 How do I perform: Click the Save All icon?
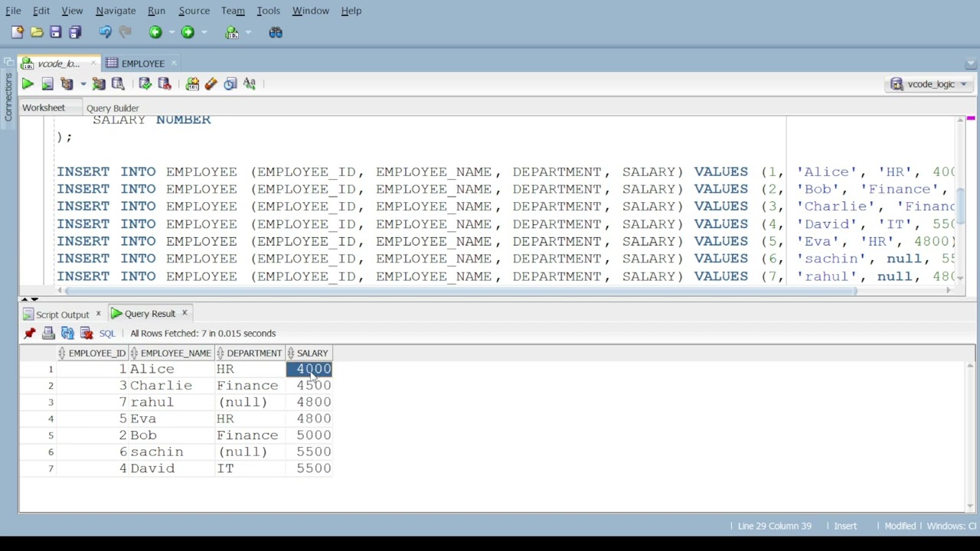point(75,32)
